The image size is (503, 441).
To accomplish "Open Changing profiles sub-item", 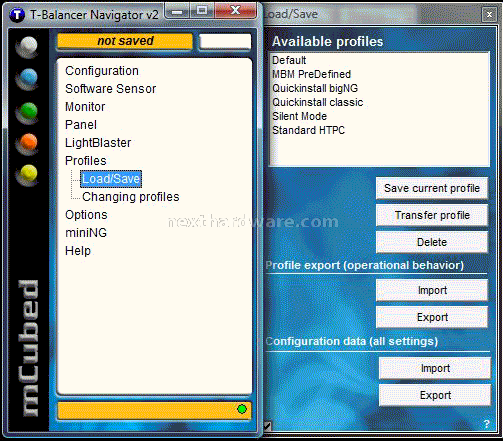I will coord(131,197).
